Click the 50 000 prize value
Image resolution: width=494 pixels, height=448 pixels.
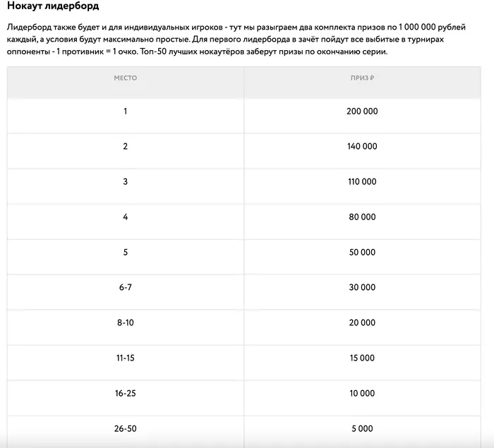click(362, 253)
